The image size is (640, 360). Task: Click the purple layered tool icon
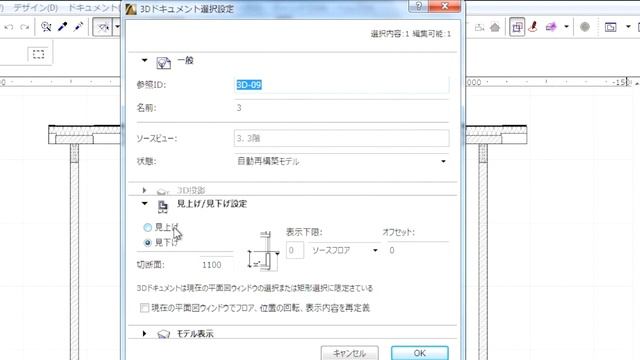[551, 27]
